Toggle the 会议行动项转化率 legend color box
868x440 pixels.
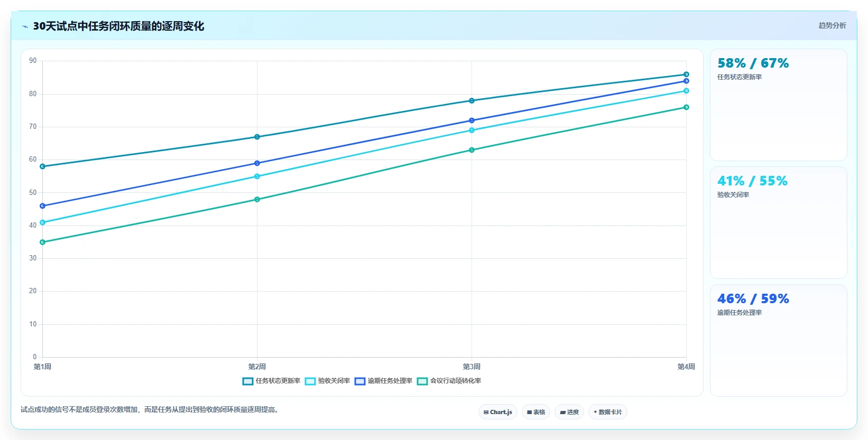[x=422, y=381]
